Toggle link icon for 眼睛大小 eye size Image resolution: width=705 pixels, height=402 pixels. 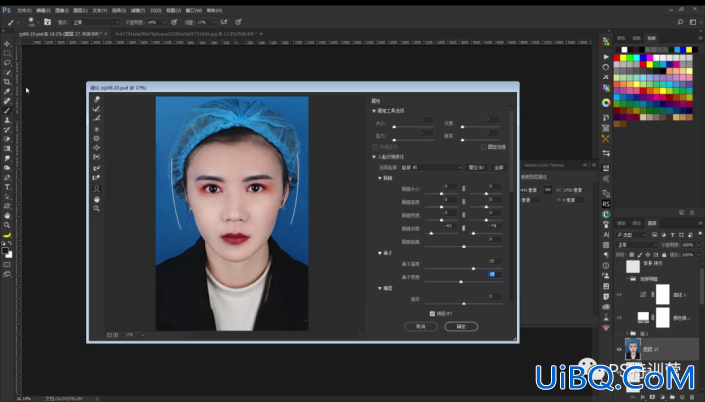464,189
